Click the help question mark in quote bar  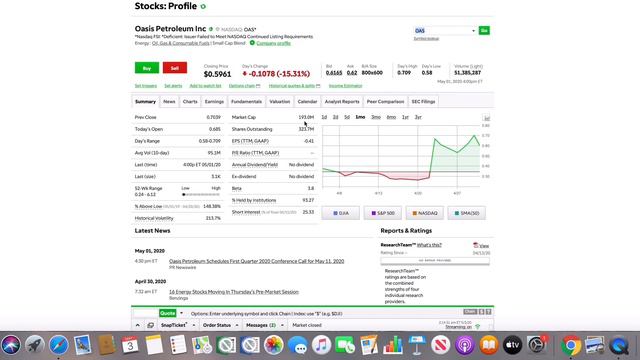pos(489,312)
